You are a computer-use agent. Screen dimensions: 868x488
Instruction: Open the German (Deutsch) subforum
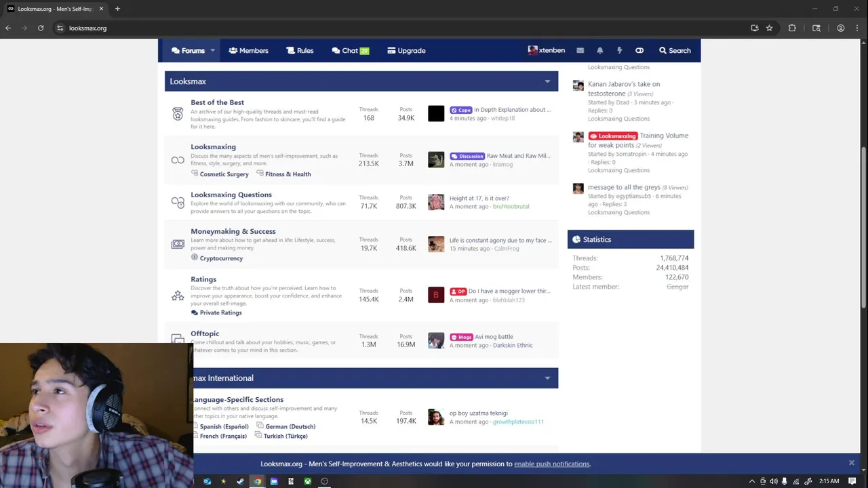coord(290,427)
